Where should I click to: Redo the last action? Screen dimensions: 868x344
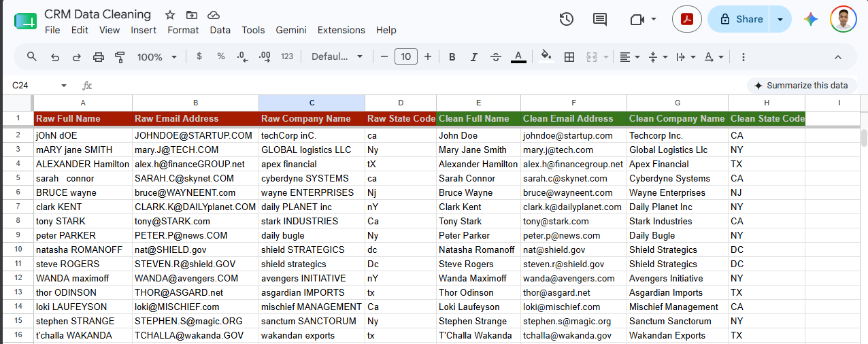click(x=77, y=56)
